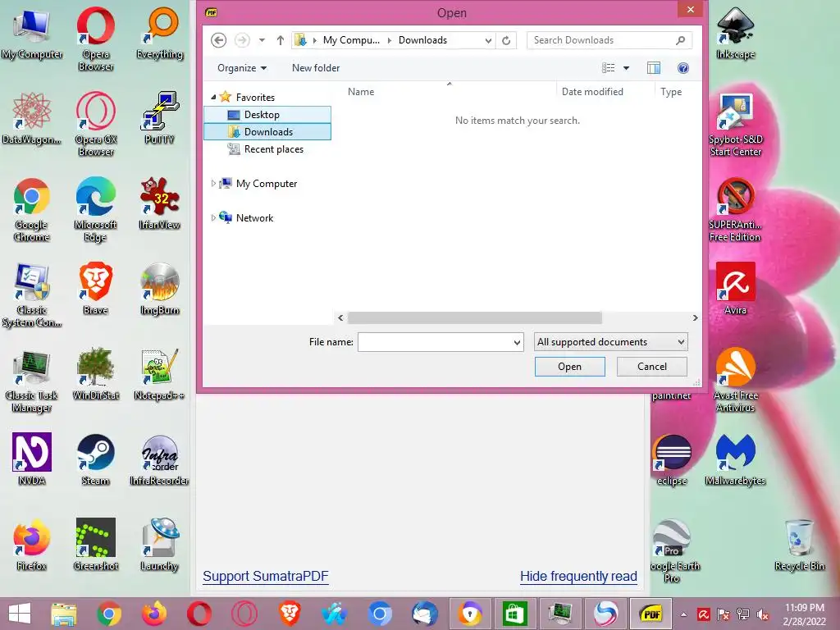The width and height of the screenshot is (840, 630).
Task: Click the Search Downloads field
Action: pos(609,40)
